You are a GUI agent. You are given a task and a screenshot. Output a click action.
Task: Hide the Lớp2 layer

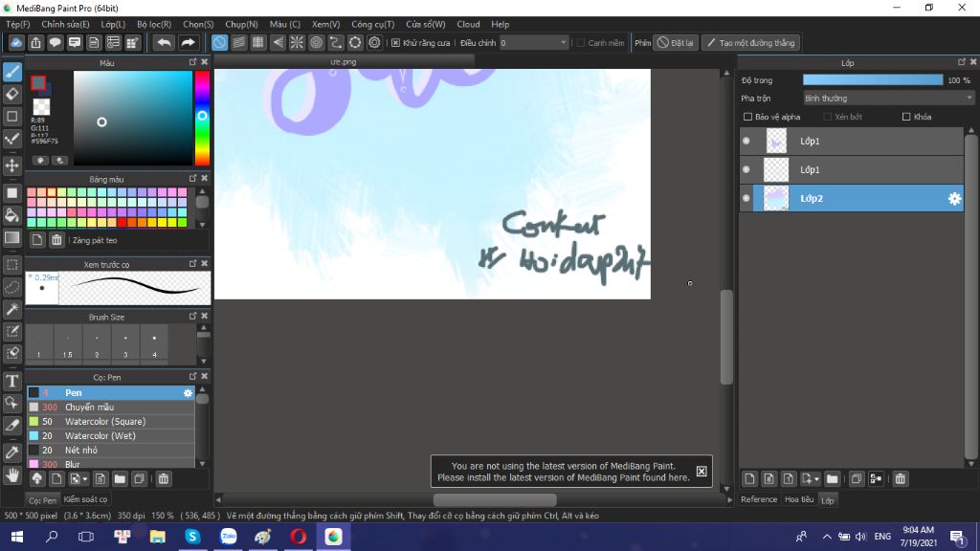(x=746, y=199)
